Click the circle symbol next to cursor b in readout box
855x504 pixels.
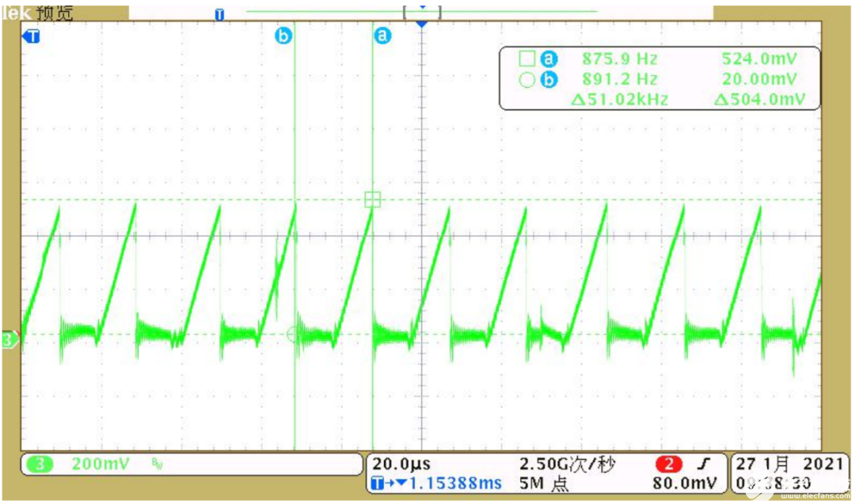pos(526,80)
